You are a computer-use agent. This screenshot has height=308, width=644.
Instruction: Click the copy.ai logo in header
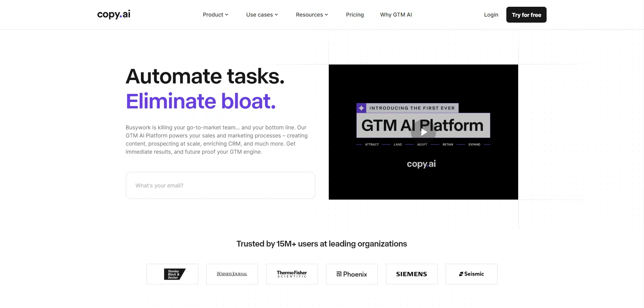click(x=114, y=15)
